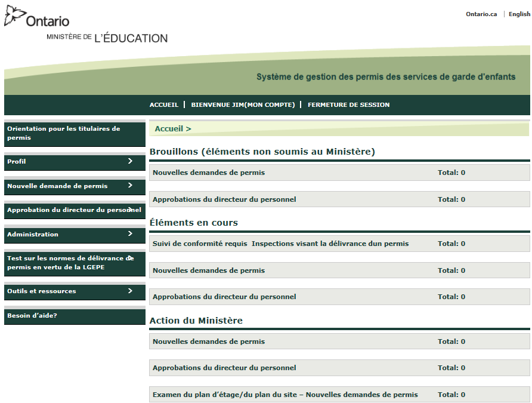Go to ACCUEIL in the top navigation bar
Image resolution: width=532 pixels, height=403 pixels.
pos(164,104)
